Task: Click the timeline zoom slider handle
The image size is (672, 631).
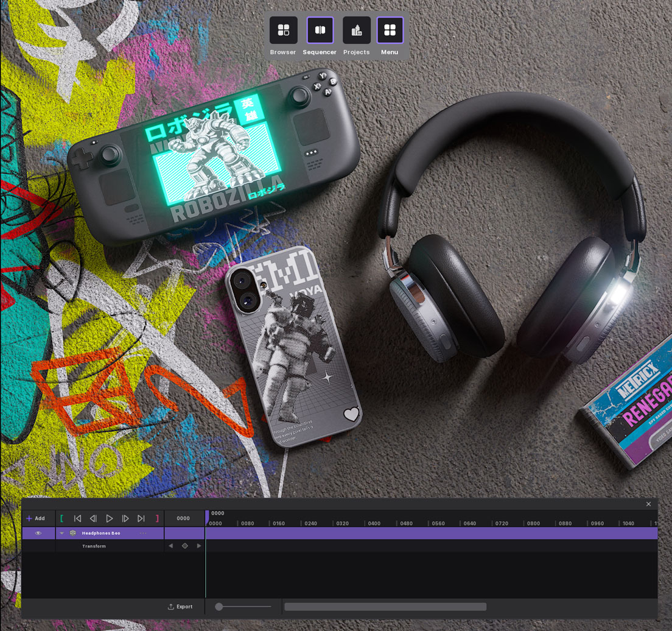Action: tap(219, 607)
